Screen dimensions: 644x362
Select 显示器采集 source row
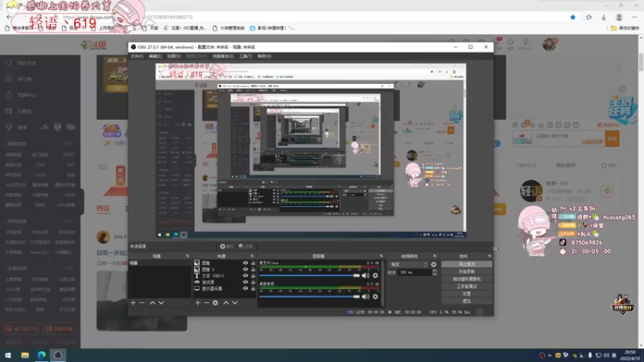click(x=225, y=289)
